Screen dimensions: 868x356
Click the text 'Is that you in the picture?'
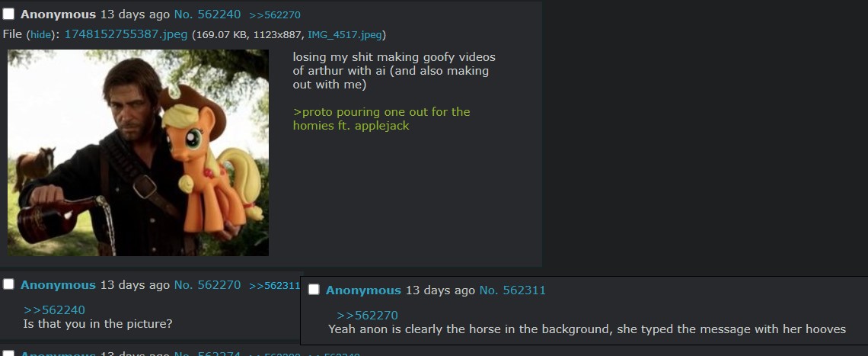[x=97, y=324]
